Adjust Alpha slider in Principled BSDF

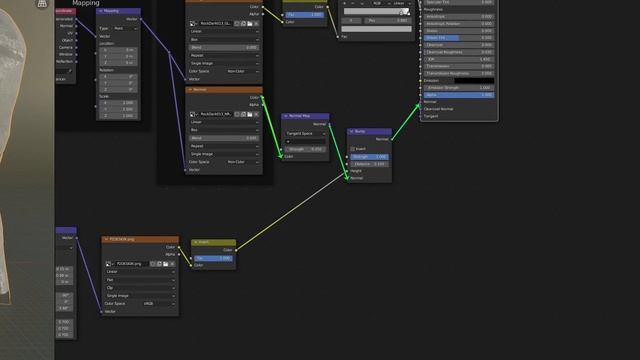[459, 95]
